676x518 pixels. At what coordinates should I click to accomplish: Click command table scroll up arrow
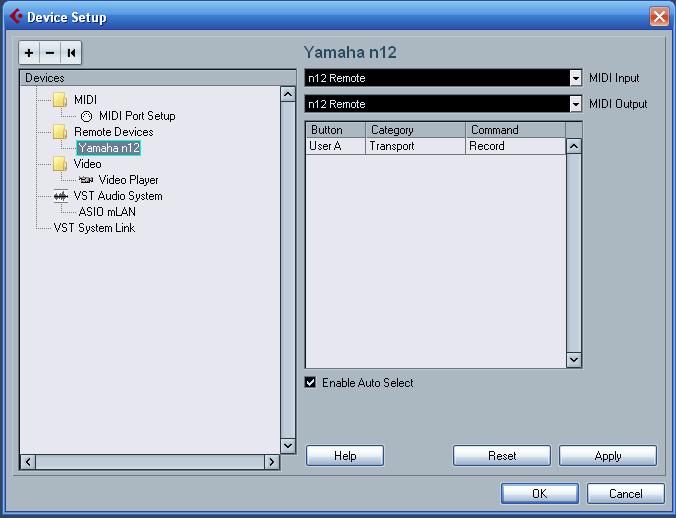point(573,147)
